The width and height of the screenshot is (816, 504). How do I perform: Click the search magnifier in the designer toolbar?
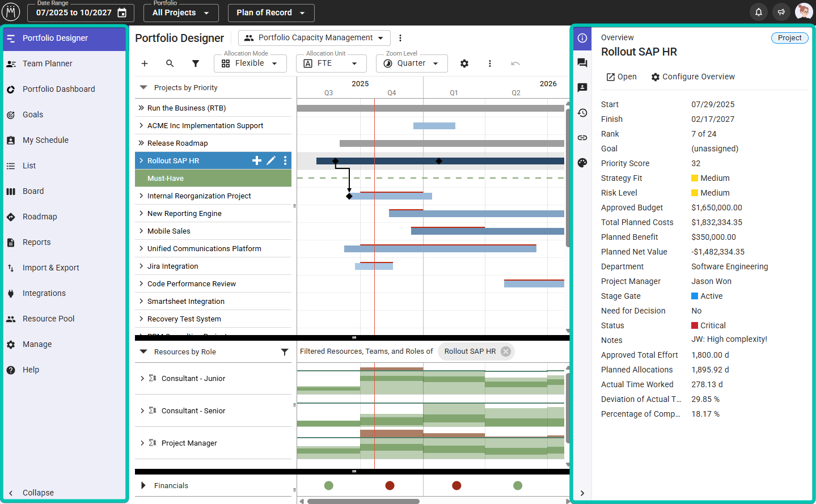pos(170,63)
